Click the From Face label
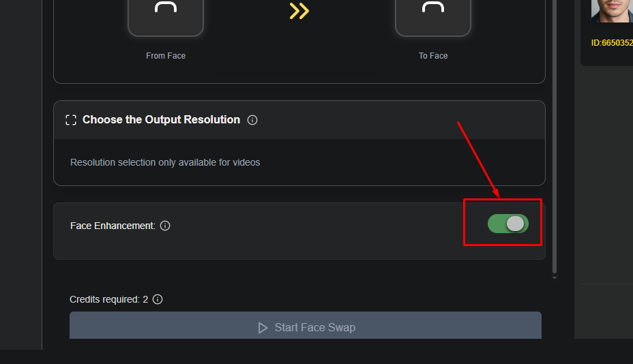The height and width of the screenshot is (364, 633). click(x=166, y=56)
